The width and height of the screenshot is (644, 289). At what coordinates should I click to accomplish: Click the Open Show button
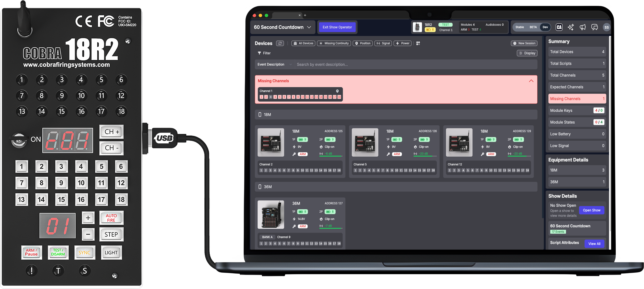coord(591,210)
